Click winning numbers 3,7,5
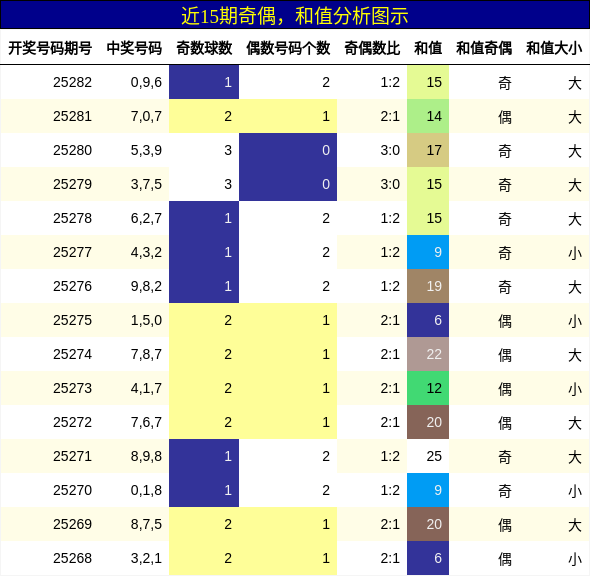Image resolution: width=590 pixels, height=576 pixels. 146,184
